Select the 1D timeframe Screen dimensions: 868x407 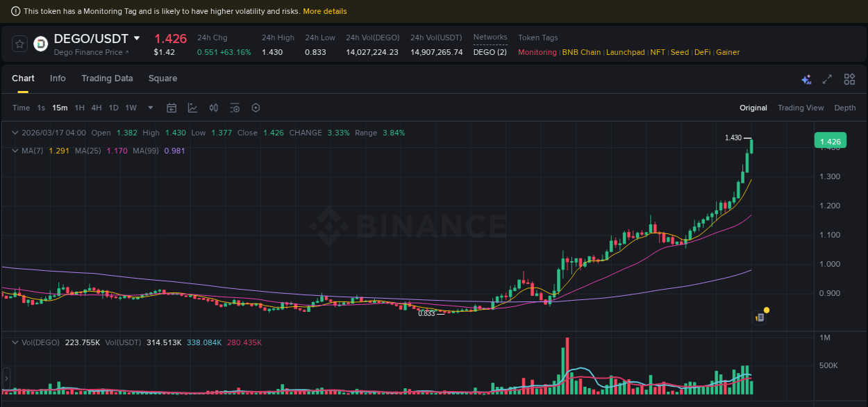pyautogui.click(x=113, y=108)
